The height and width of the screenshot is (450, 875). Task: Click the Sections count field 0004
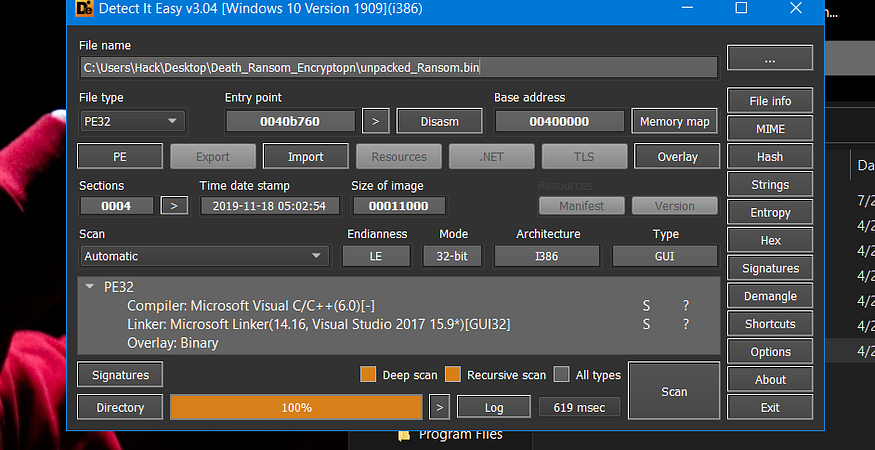coord(117,206)
